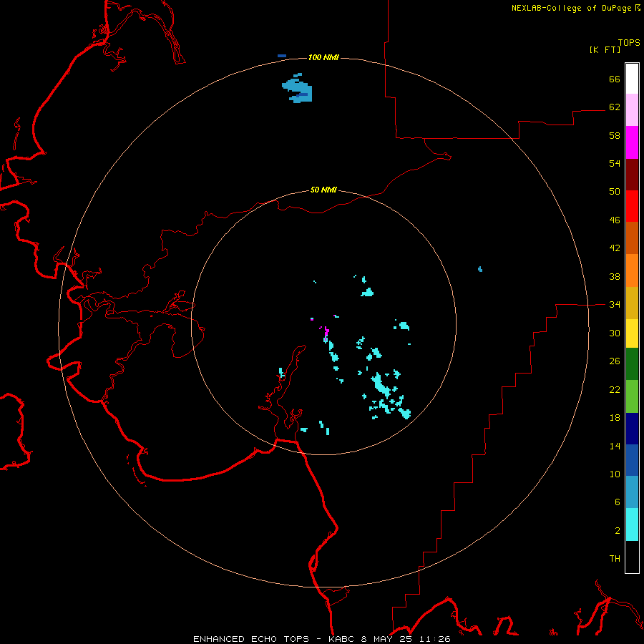
Task: Click the white swatch in the tops legend
Action: (632, 79)
